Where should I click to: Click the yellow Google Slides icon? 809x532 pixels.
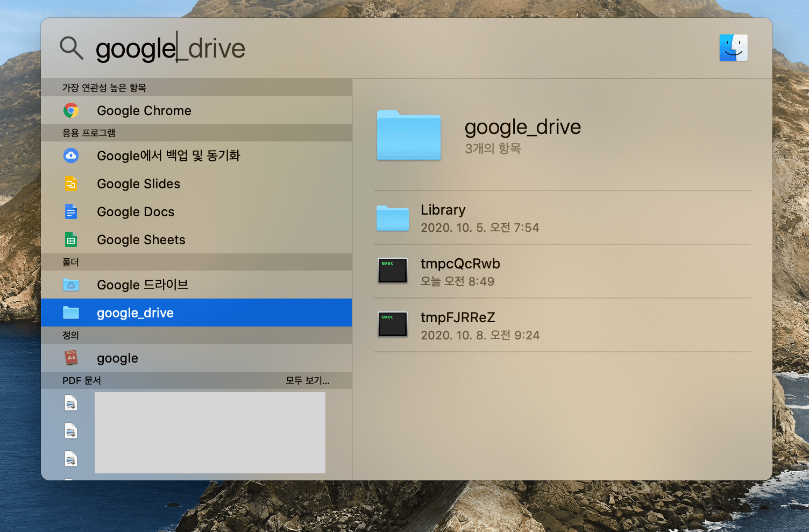tap(71, 183)
